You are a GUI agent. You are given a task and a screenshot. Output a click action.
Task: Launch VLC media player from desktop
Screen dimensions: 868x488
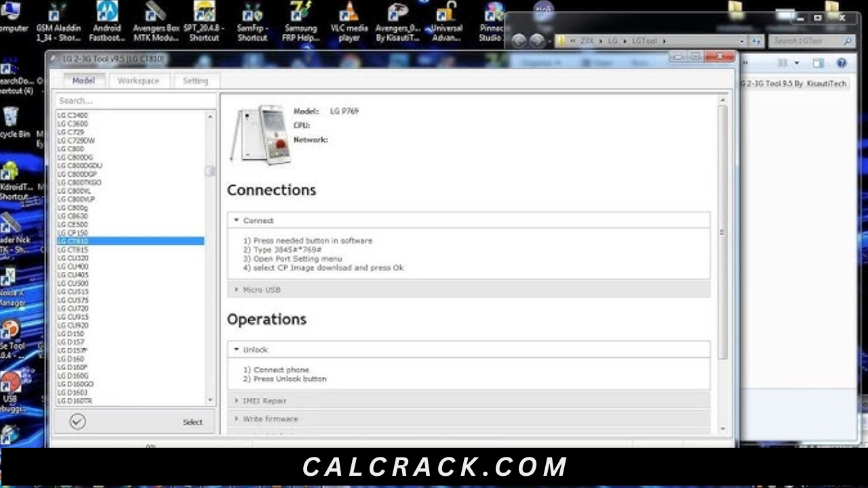349,22
